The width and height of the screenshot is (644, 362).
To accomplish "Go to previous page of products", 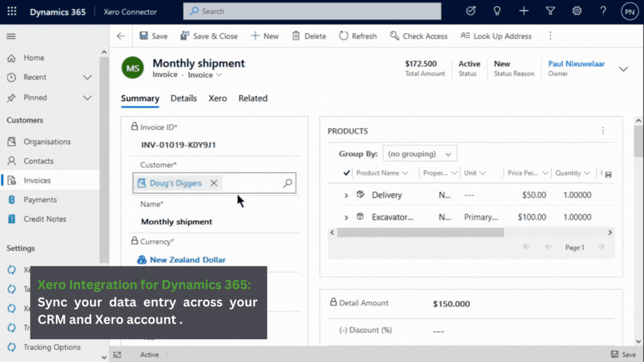I will click(548, 247).
